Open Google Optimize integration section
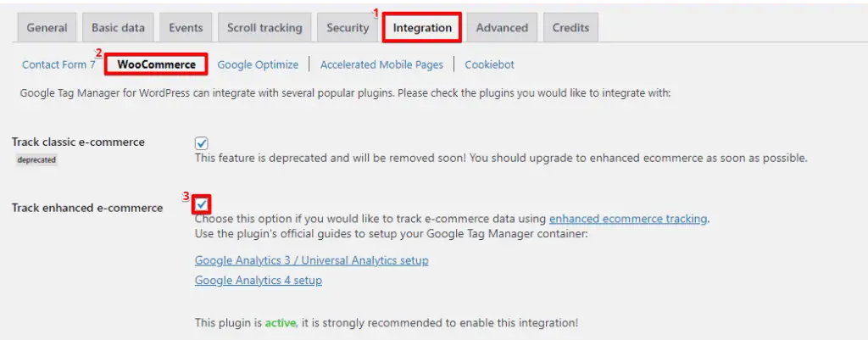This screenshot has height=340, width=868. coord(258,64)
